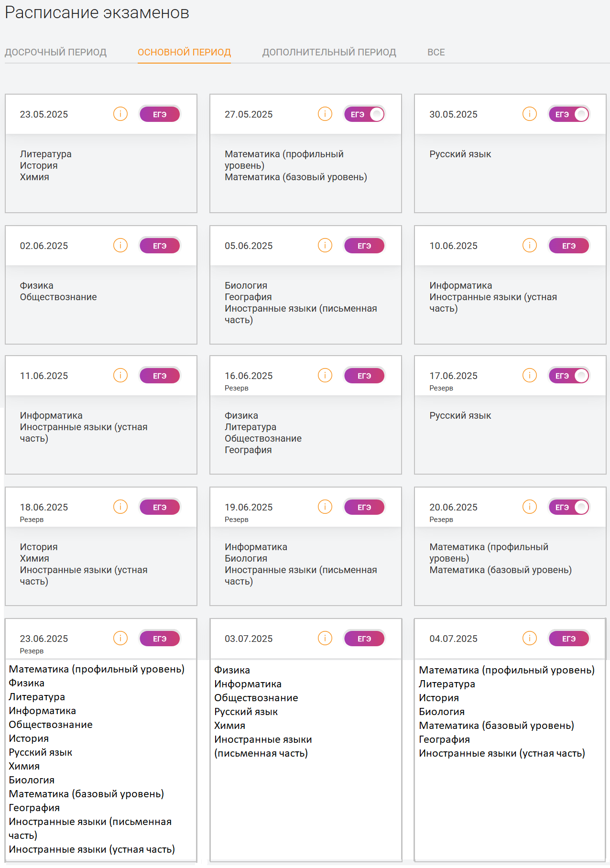
Task: Select the Все tab
Action: (436, 52)
